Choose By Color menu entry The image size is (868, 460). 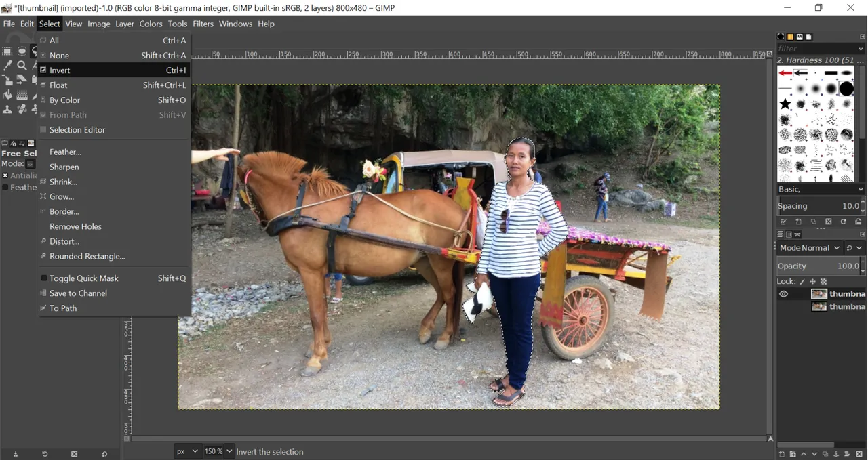tap(114, 100)
